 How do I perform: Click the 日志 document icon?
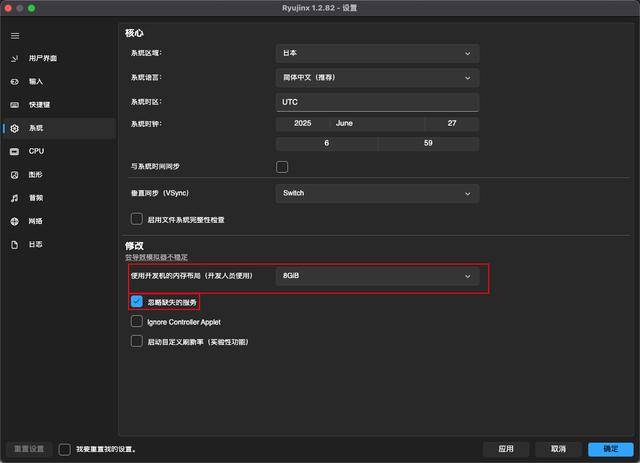(15, 245)
